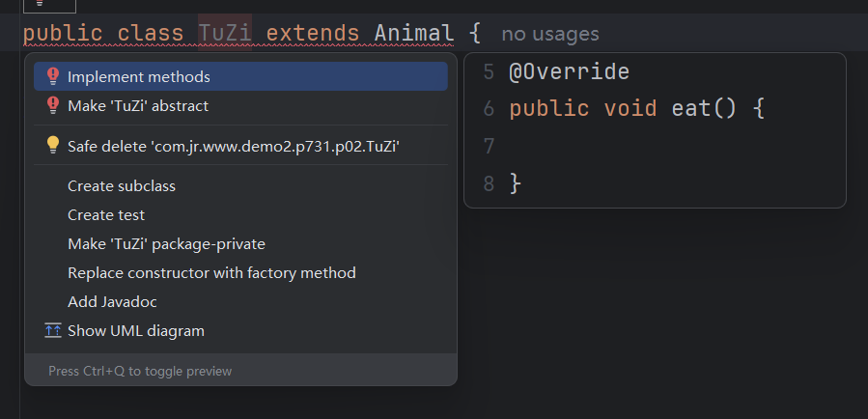Click the eat() method name in the preview
868x419 pixels.
(704, 108)
